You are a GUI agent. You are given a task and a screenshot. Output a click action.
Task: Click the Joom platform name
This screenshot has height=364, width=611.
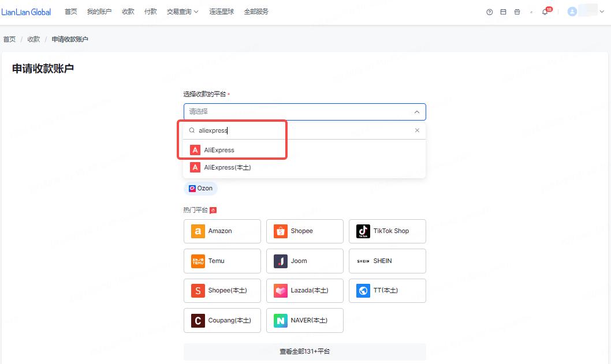pos(299,261)
